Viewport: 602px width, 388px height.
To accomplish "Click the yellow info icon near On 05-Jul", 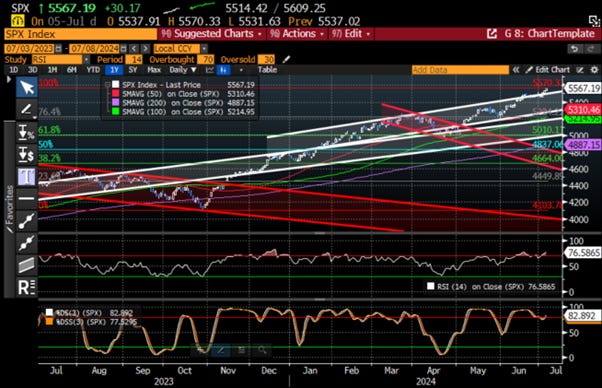I will 17,21.
